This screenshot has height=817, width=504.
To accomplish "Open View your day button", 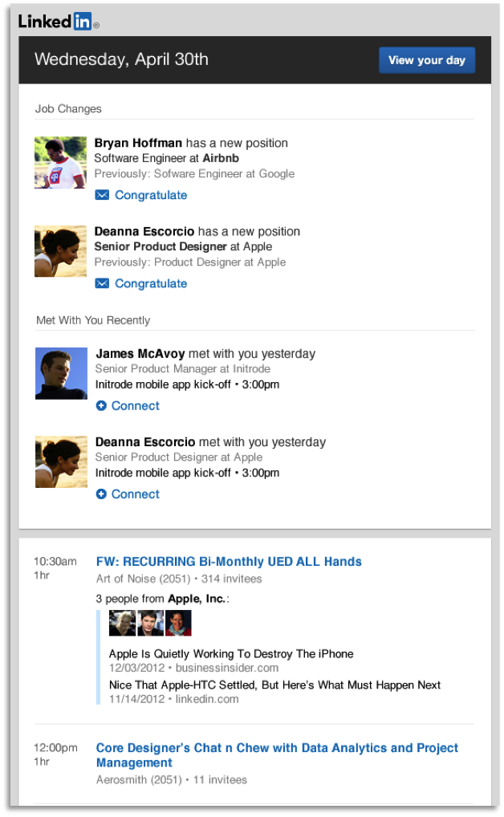I will point(426,60).
